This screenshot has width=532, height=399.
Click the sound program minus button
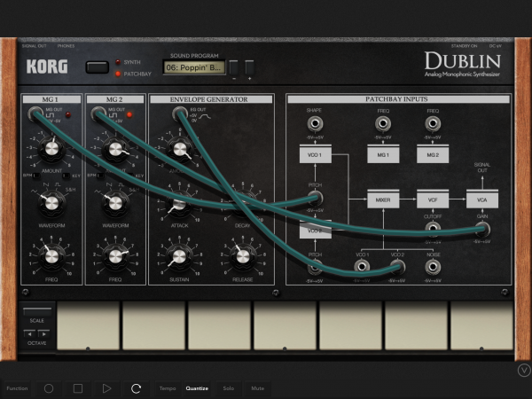point(234,67)
